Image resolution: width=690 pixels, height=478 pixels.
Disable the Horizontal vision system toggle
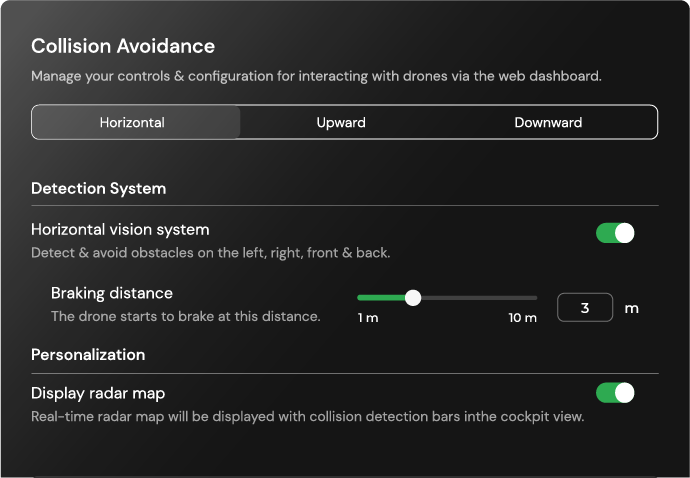pyautogui.click(x=615, y=233)
